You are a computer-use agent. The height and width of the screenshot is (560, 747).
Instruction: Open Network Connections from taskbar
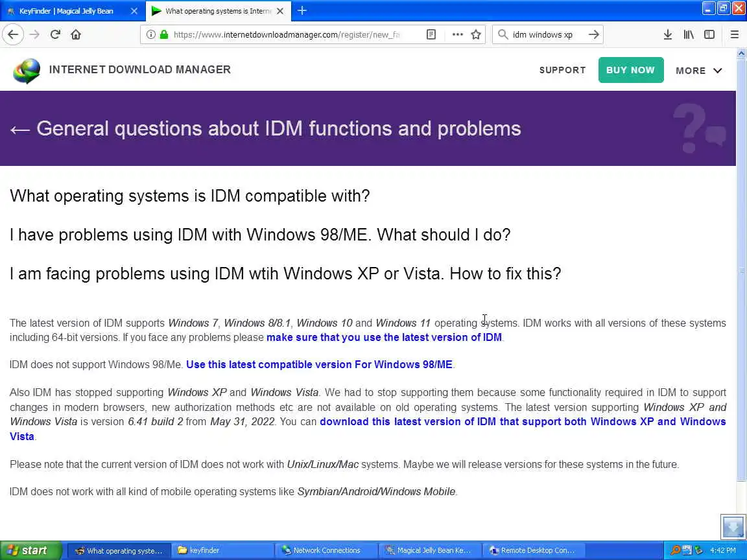point(326,550)
